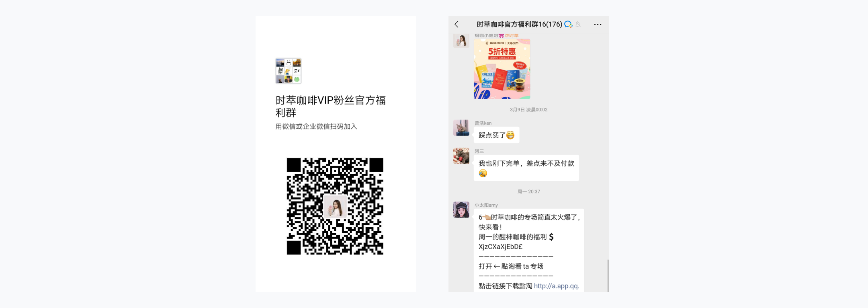Select 小太阳amy's 时萃咖啡的专场 promo message

(x=529, y=251)
